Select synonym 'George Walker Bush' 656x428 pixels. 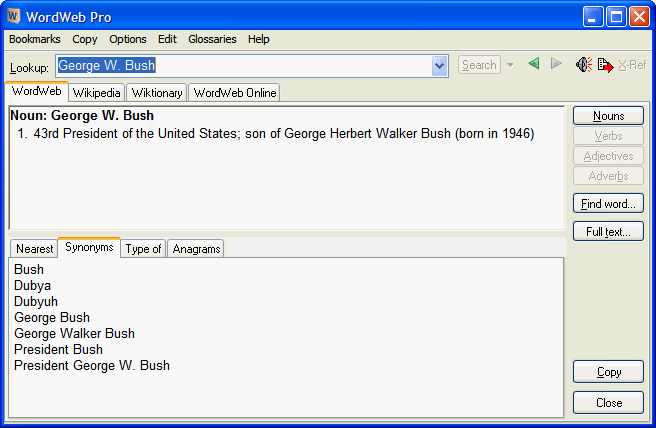pos(74,333)
